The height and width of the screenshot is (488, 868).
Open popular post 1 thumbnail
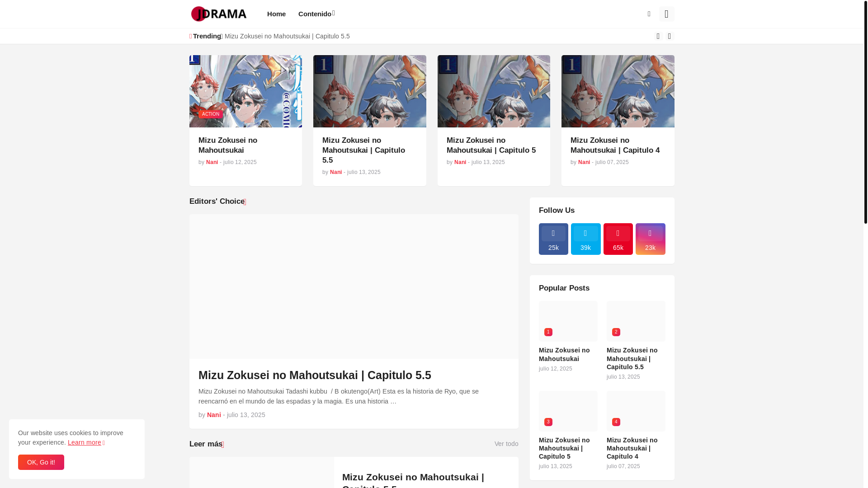(568, 321)
